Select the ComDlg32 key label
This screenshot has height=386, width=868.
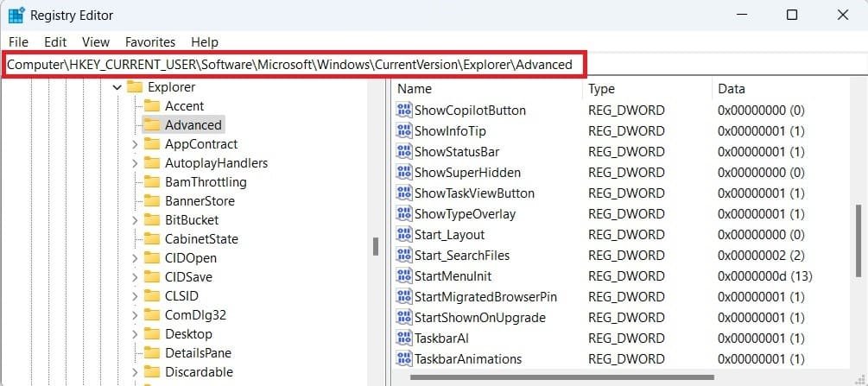195,315
